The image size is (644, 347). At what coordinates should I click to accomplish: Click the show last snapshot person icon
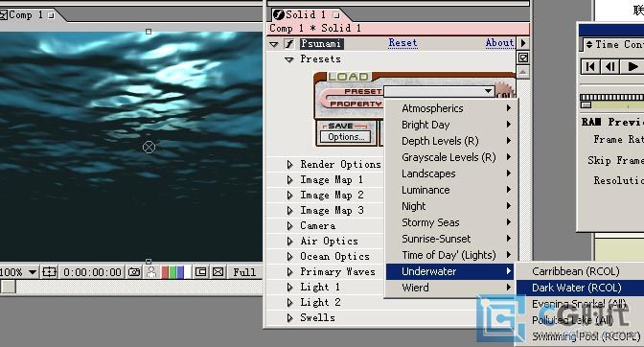pos(151,272)
